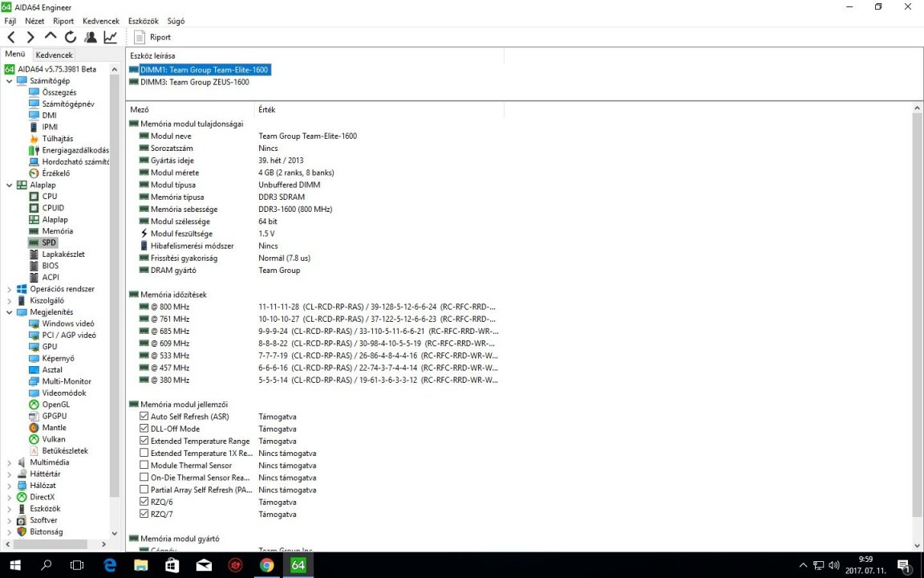Go up one level with the up arrow icon
Screen dimensions: 924x578
pos(51,37)
